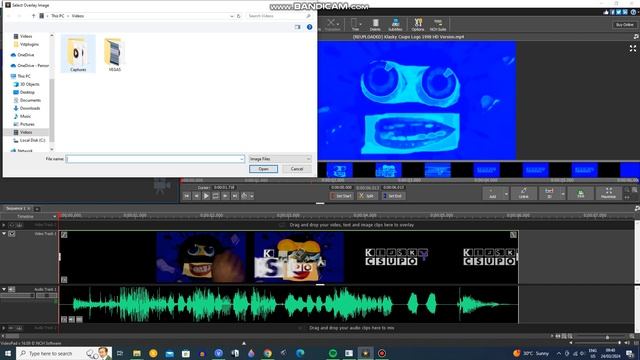The image size is (640, 360).
Task: Toggle Video Track 1 visibility checkbox
Action: pyautogui.click(x=12, y=234)
